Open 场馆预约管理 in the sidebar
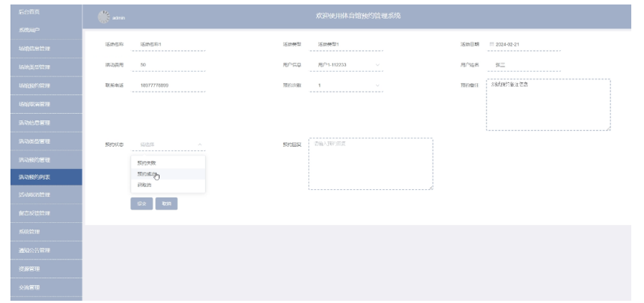 point(46,86)
